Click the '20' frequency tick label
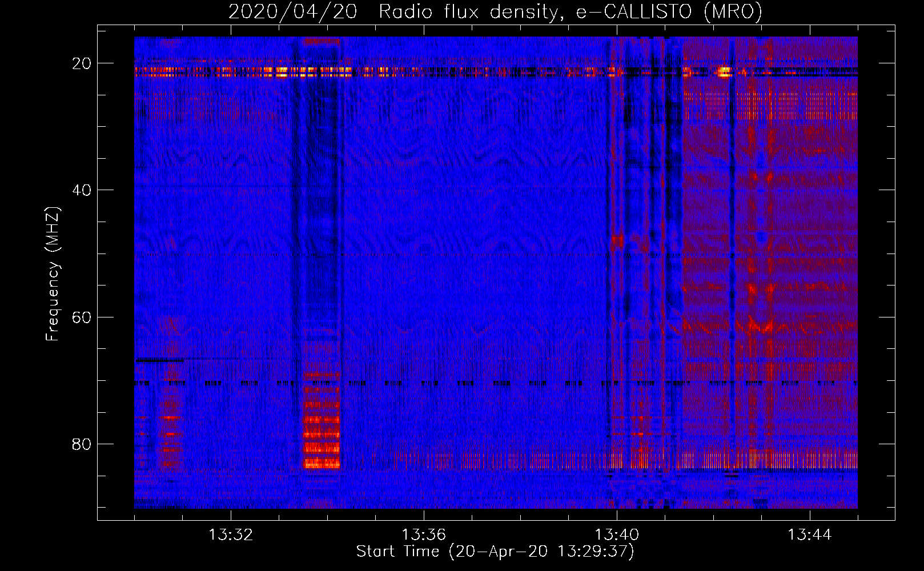924x571 pixels. tap(82, 63)
